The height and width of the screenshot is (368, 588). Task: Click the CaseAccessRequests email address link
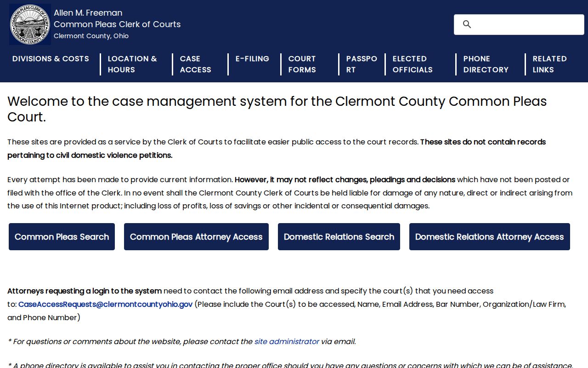click(x=105, y=304)
